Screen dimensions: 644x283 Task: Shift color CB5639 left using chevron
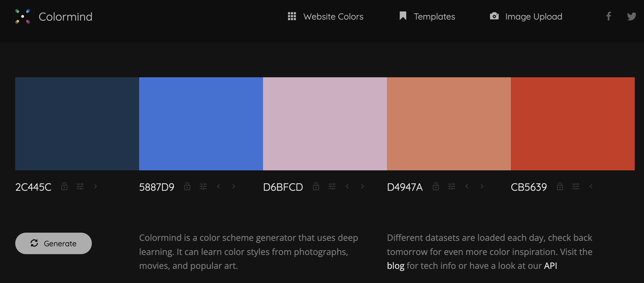(x=591, y=186)
